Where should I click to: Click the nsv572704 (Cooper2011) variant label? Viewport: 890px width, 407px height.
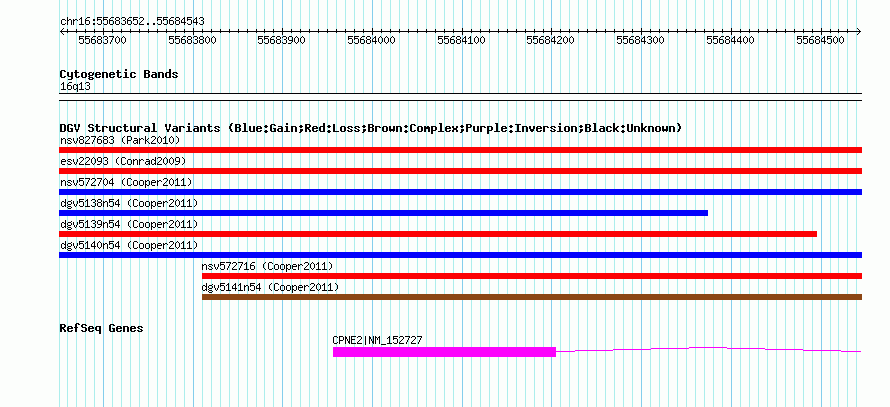tap(126, 182)
